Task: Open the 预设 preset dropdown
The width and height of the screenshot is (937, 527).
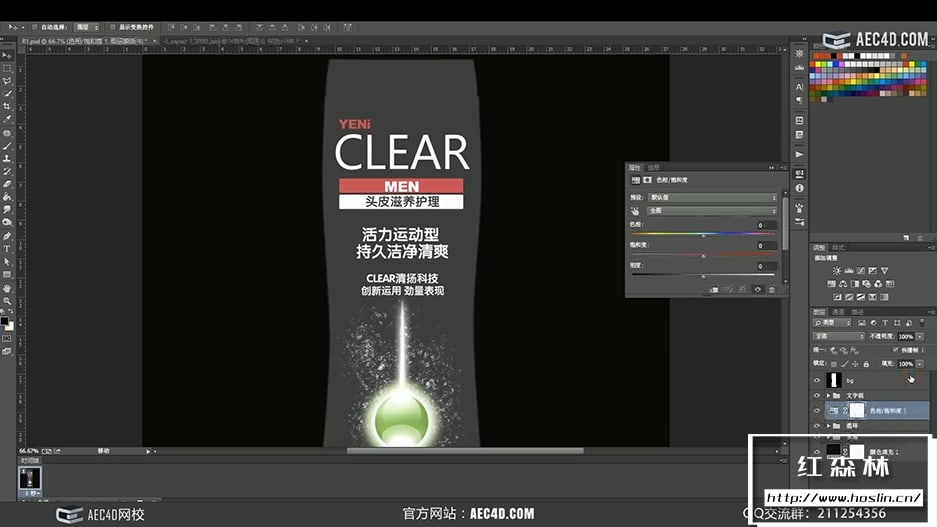Action: pos(712,197)
